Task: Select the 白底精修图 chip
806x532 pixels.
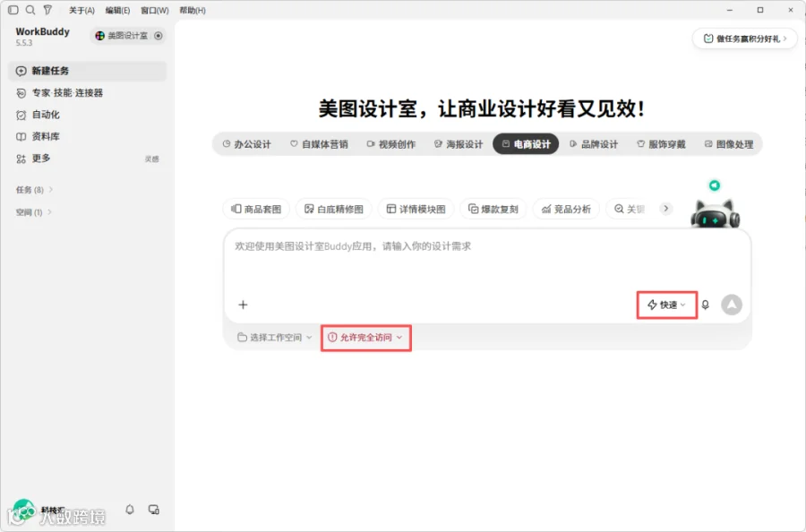Action: pyautogui.click(x=334, y=209)
